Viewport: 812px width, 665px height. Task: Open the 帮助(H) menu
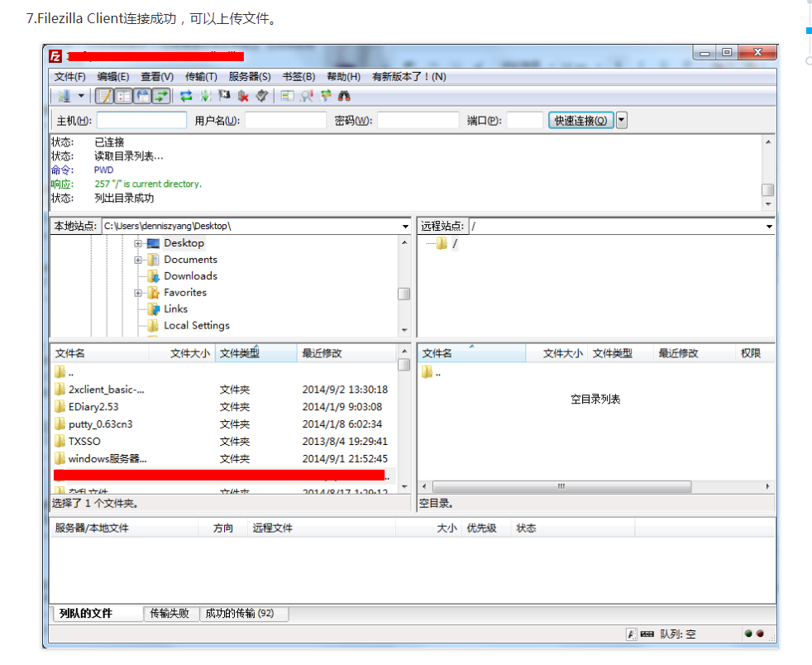(x=343, y=77)
